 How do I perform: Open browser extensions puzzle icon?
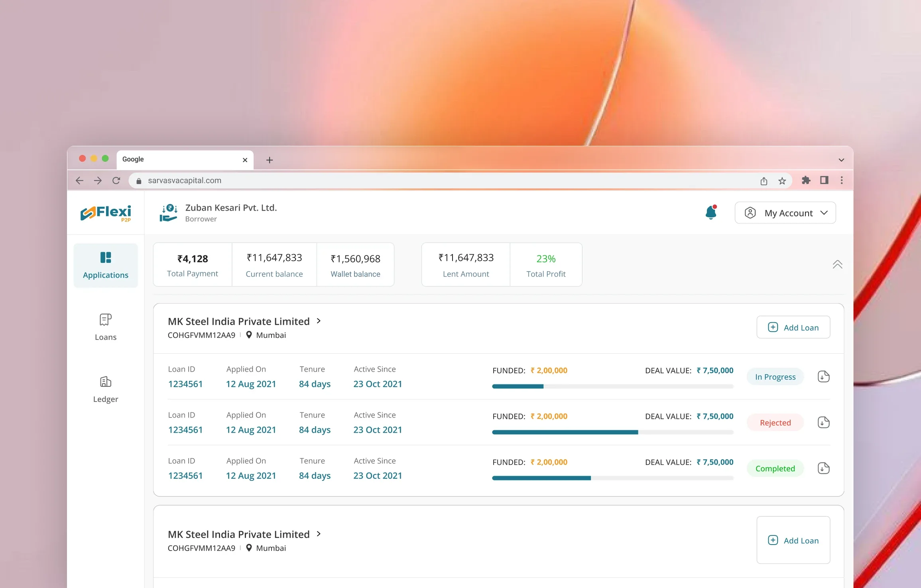[806, 180]
